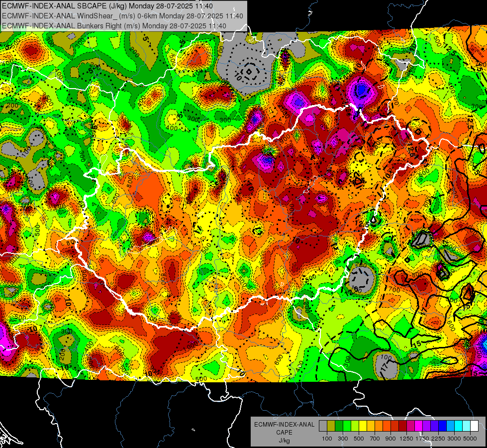
Task: Select the pure blue legend swatch
Action: [x=443, y=426]
